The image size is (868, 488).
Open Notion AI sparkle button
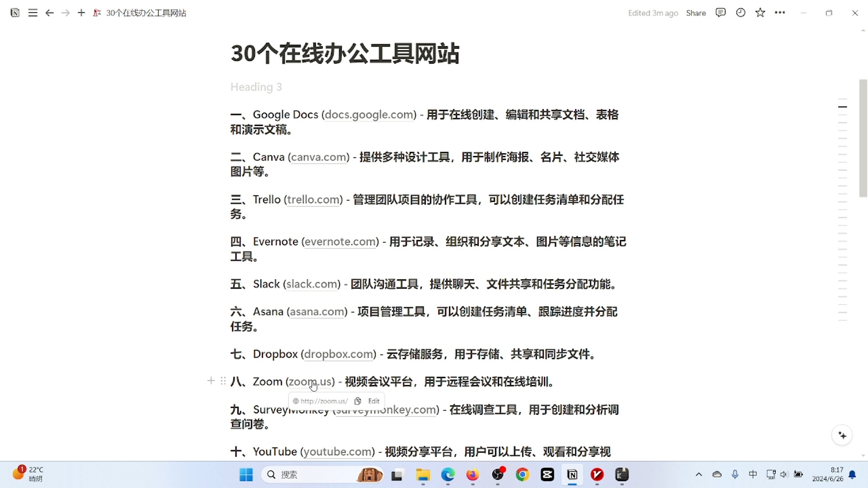[x=842, y=435]
